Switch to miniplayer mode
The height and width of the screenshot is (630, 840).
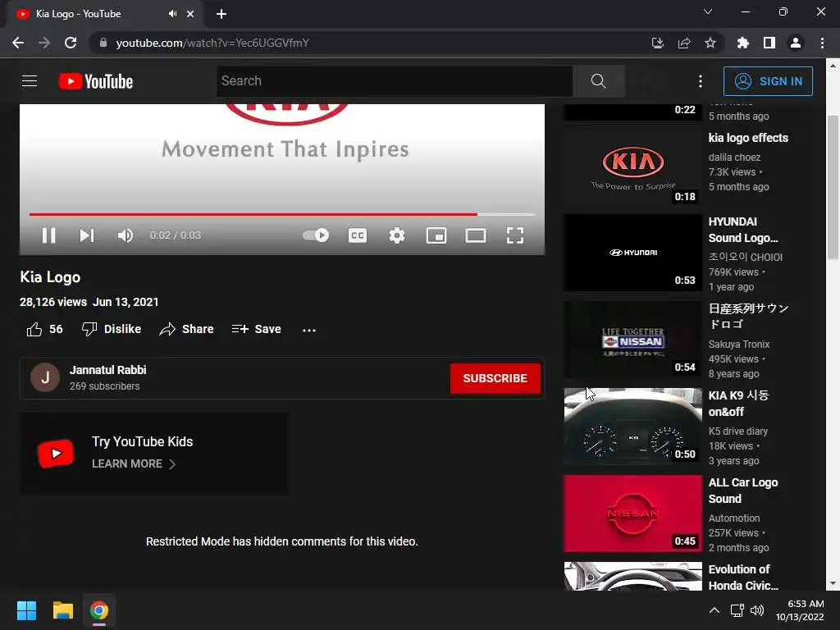pos(436,235)
